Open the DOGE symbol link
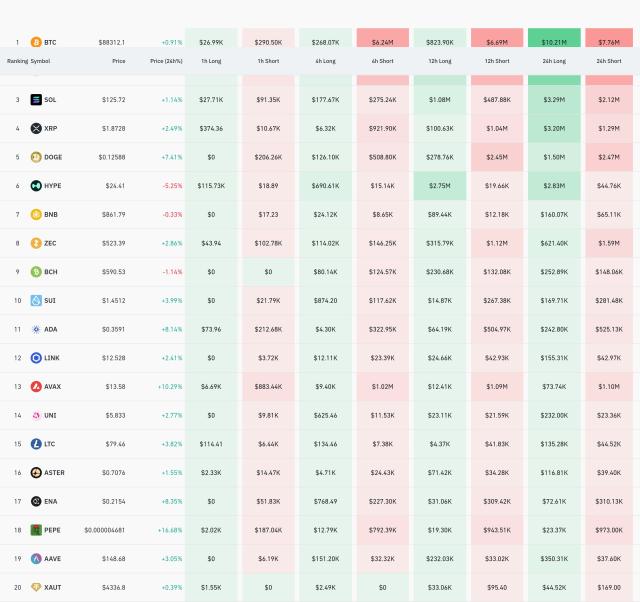 53,157
